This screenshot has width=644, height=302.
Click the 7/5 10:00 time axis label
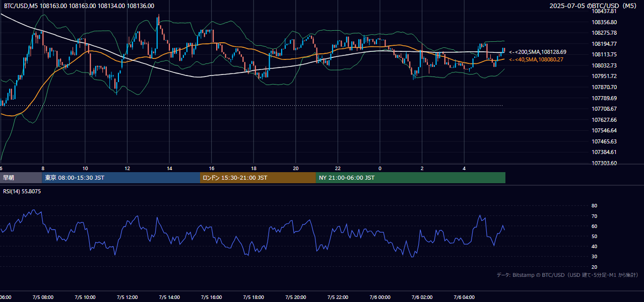click(85, 297)
